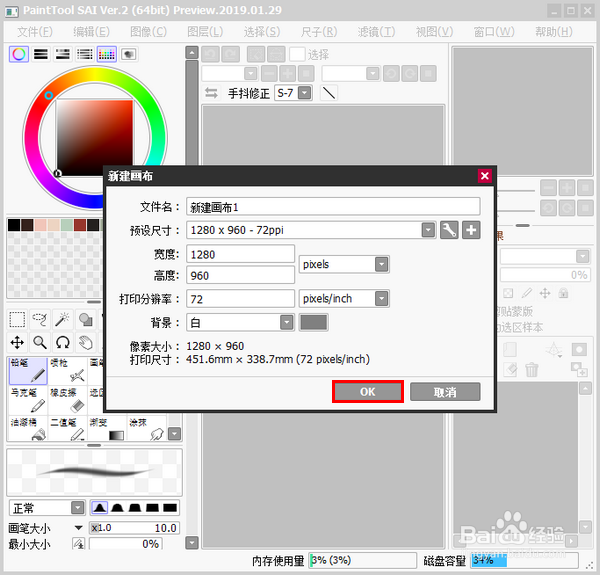600x575 pixels.
Task: Toggle the color mixer gradation panel
Action: point(85,54)
